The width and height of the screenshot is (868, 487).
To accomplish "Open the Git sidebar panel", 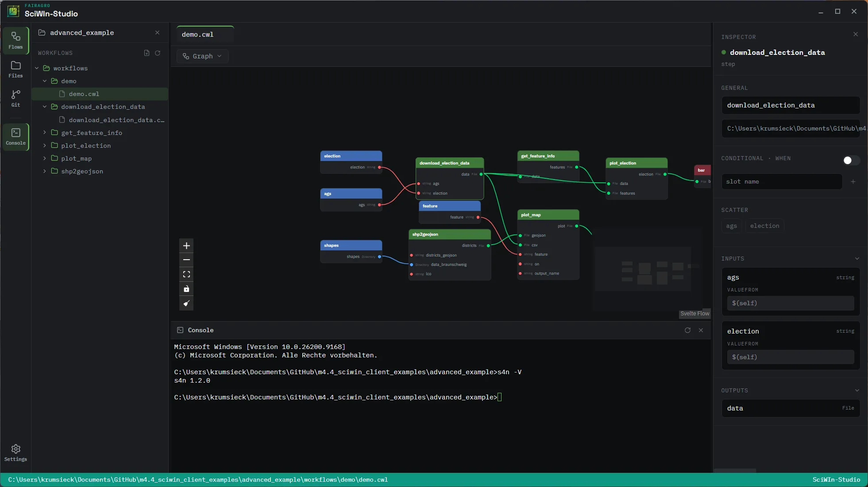I will point(15,98).
